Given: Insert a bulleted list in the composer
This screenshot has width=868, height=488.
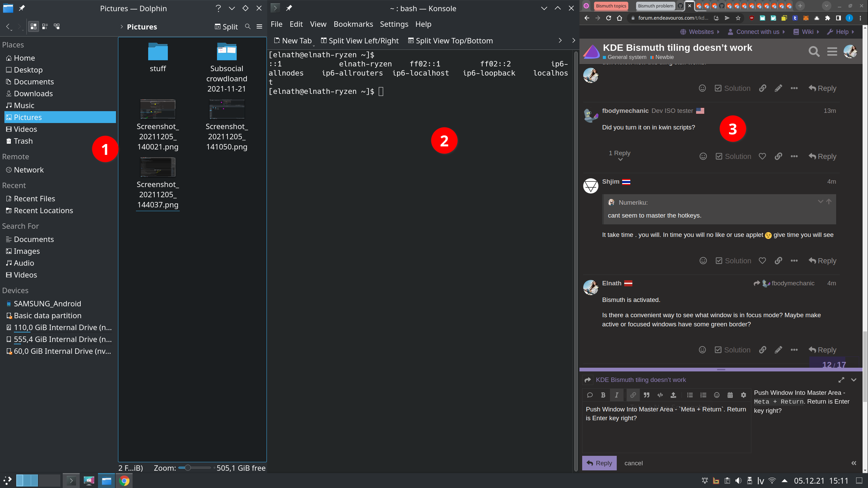Looking at the screenshot, I should coord(690,395).
